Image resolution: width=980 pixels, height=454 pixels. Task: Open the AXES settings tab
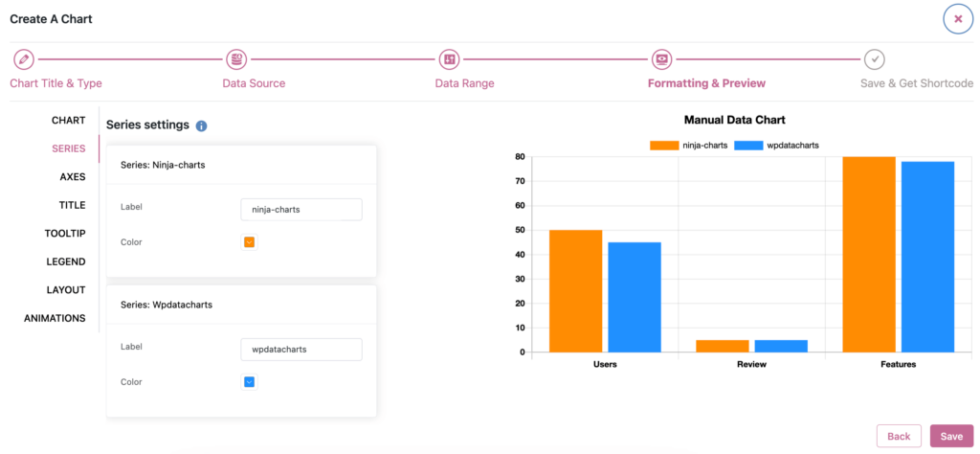pyautogui.click(x=73, y=177)
